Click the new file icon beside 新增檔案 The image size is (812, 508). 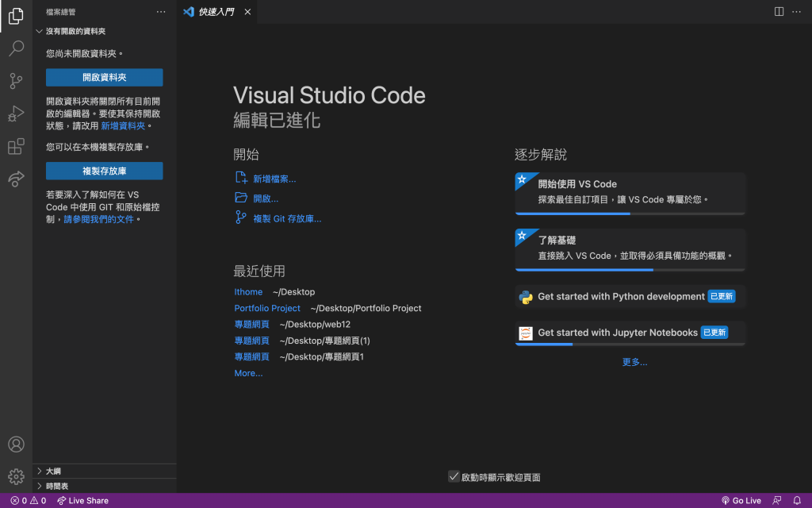coord(241,178)
